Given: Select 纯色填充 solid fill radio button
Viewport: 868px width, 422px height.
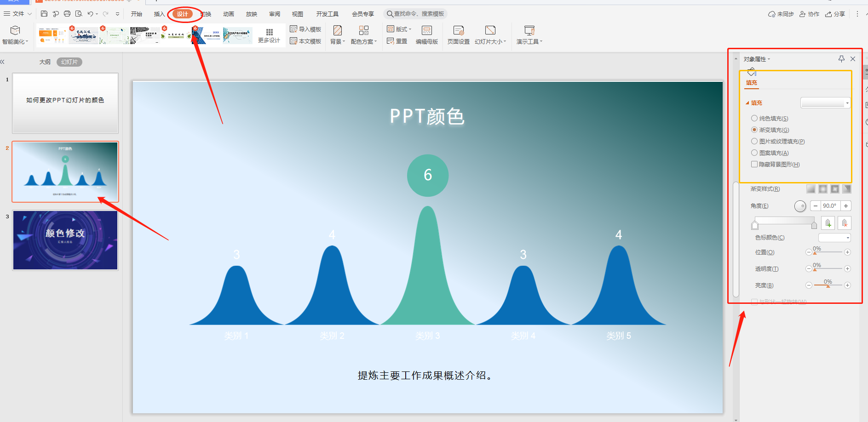Looking at the screenshot, I should tap(754, 119).
